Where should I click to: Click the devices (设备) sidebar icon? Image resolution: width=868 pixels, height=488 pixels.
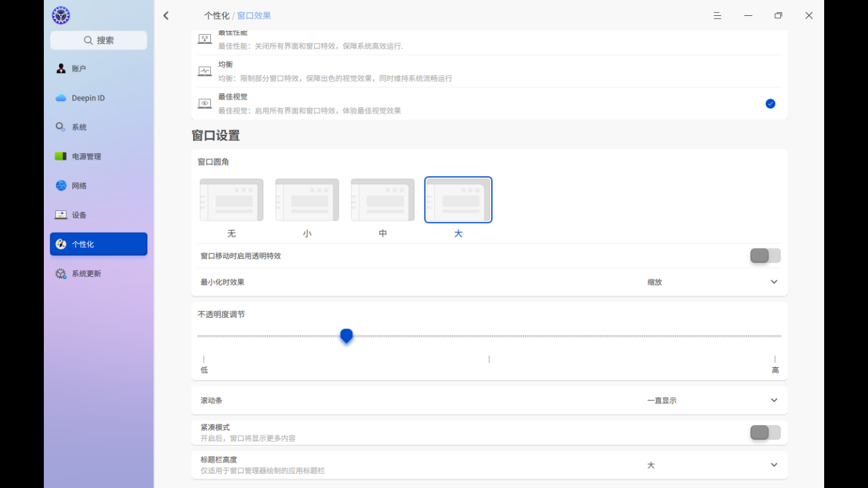61,215
